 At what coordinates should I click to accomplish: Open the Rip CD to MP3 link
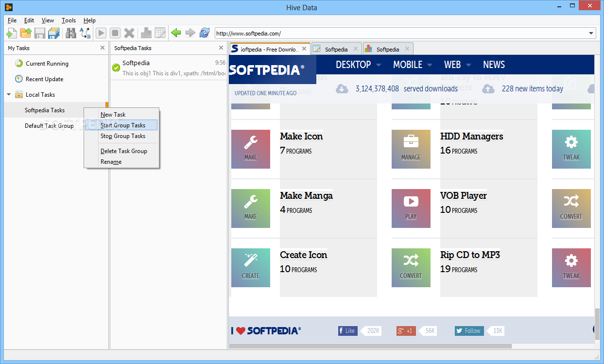tap(470, 255)
